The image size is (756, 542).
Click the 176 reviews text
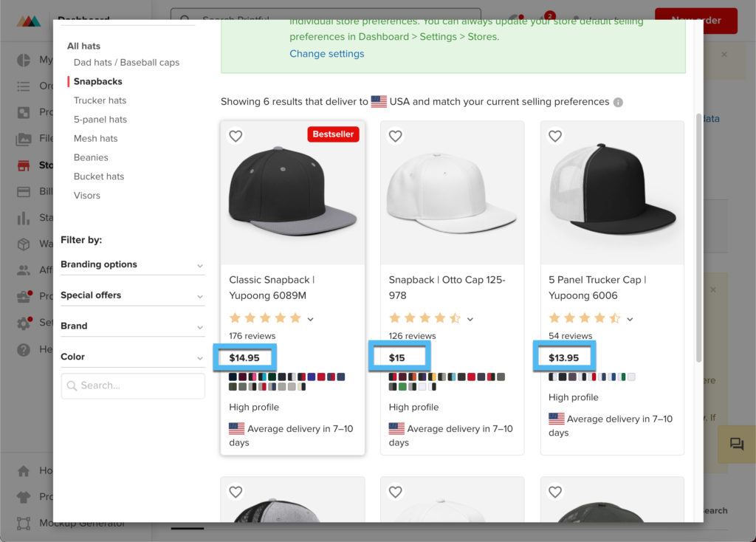[252, 336]
